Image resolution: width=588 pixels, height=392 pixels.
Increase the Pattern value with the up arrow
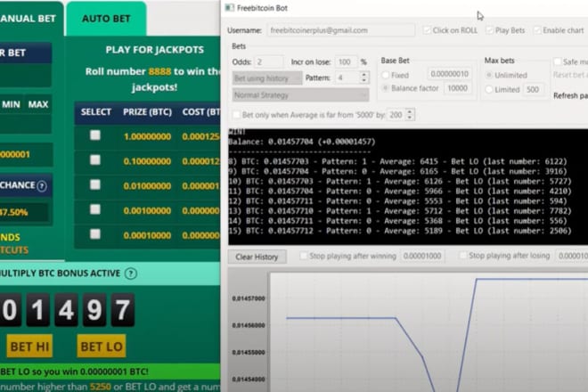coord(363,74)
